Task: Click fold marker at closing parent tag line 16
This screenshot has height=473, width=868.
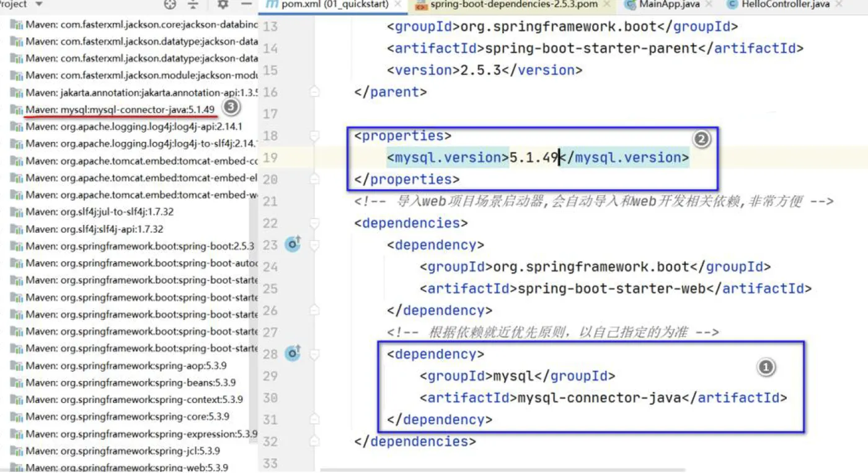Action: pyautogui.click(x=315, y=92)
